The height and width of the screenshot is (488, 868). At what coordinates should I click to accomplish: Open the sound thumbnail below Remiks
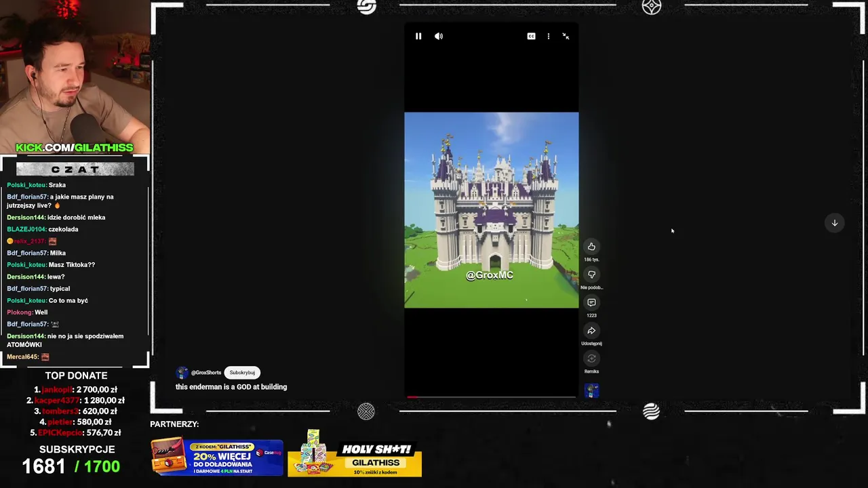591,390
